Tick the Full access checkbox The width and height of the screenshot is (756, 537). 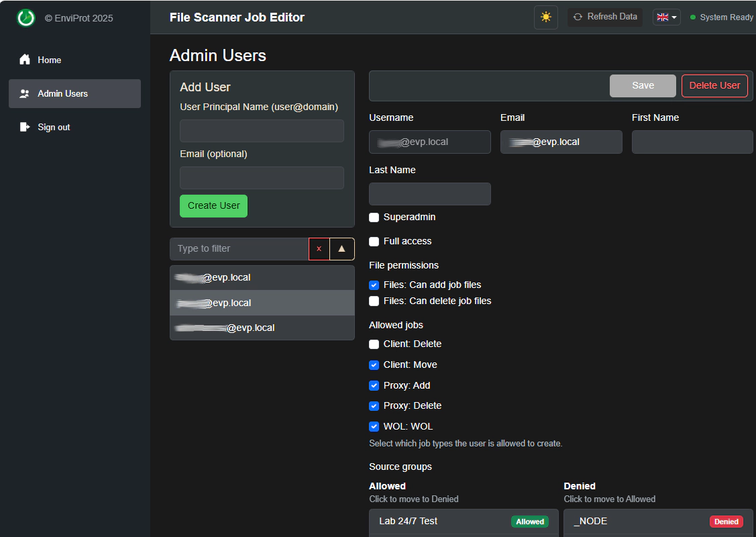click(x=374, y=242)
